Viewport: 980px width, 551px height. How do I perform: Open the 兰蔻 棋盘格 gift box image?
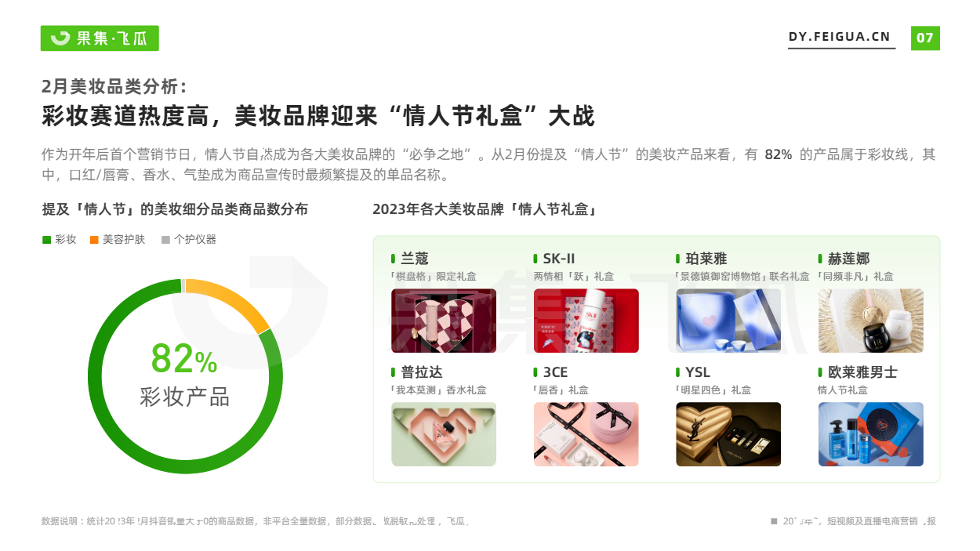pyautogui.click(x=444, y=321)
